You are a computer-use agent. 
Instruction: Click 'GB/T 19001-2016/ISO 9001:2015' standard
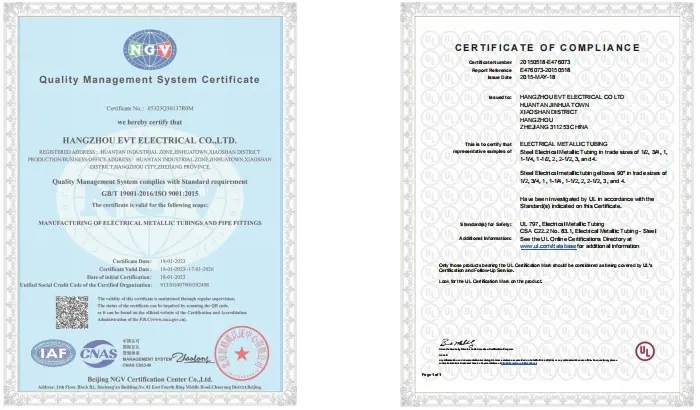(x=150, y=194)
